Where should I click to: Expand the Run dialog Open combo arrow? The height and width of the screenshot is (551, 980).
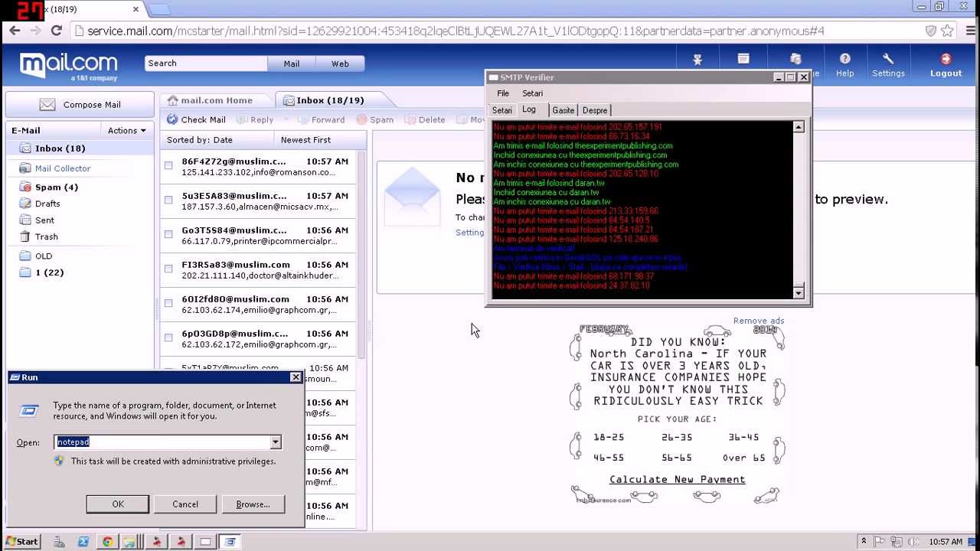275,442
